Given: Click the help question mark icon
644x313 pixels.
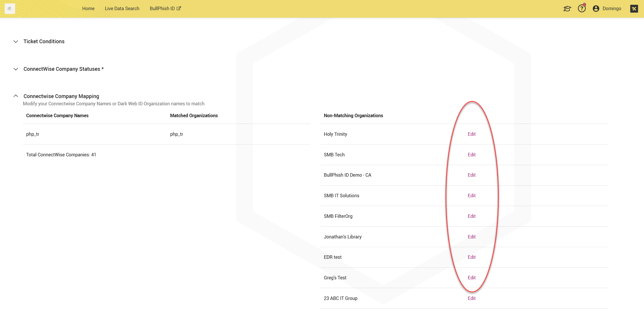Looking at the screenshot, I should [x=581, y=9].
